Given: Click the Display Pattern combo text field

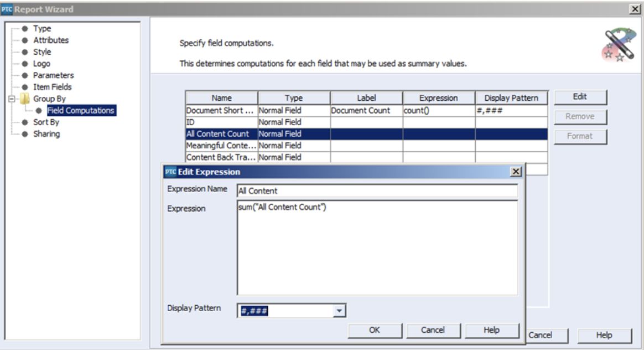Looking at the screenshot, I should pos(285,311).
